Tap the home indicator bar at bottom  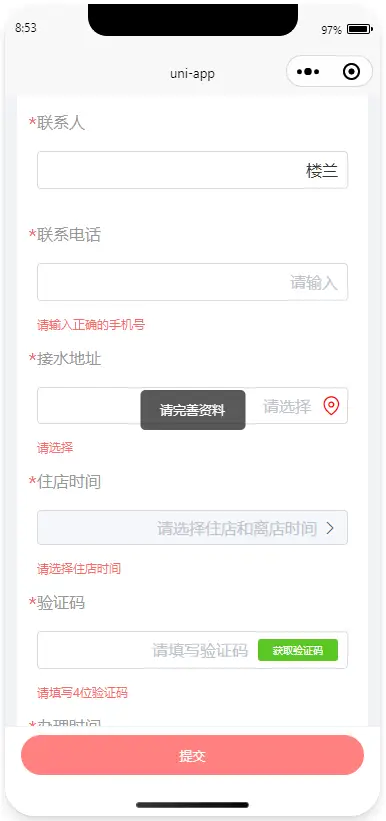tap(192, 805)
